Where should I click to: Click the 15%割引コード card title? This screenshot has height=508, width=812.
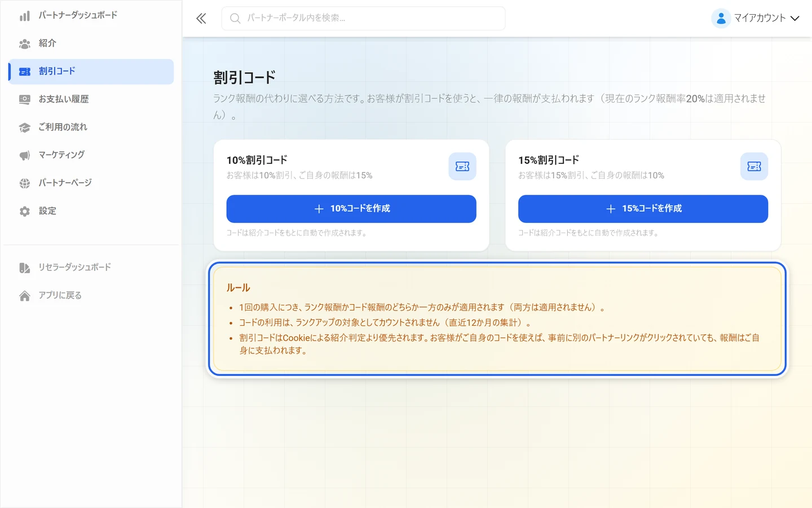(x=549, y=160)
